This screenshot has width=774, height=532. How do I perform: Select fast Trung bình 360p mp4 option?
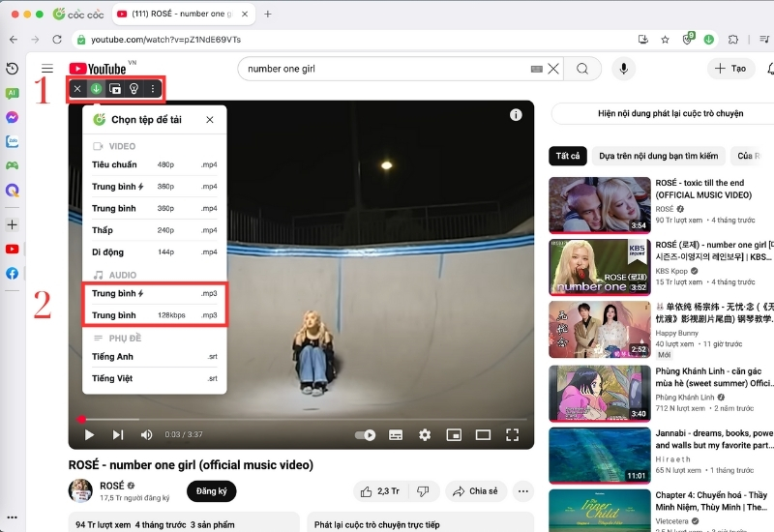(155, 187)
